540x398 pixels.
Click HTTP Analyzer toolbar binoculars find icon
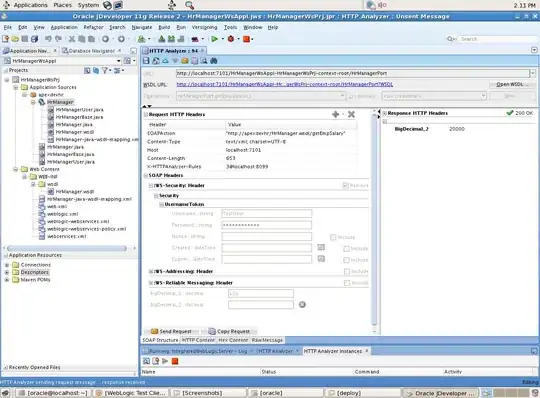[214, 61]
